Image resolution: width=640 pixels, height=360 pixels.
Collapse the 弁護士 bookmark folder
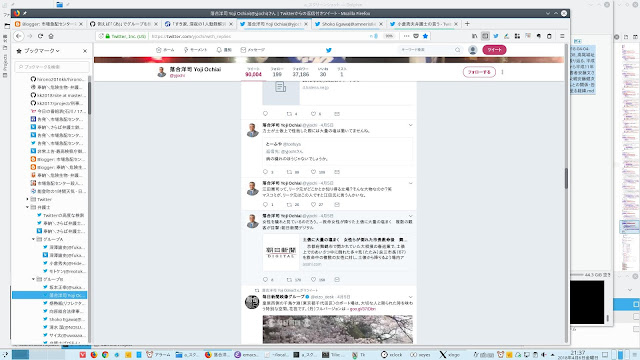(27, 207)
